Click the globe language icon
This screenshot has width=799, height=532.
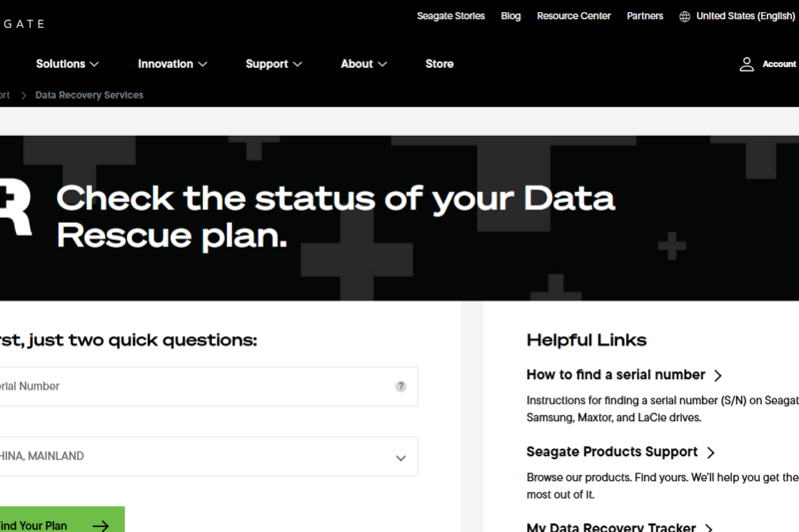click(684, 16)
